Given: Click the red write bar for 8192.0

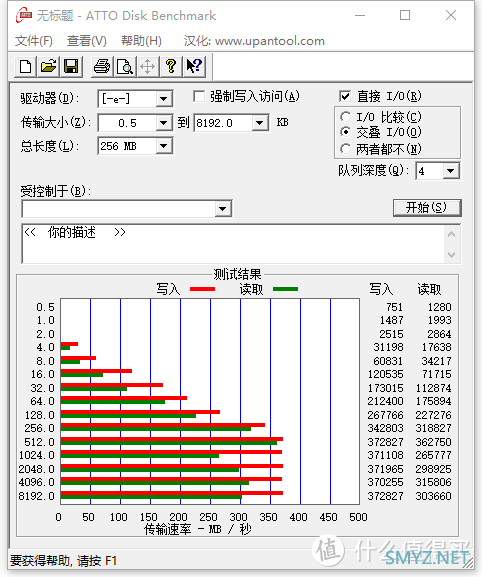Looking at the screenshot, I should [x=172, y=493].
